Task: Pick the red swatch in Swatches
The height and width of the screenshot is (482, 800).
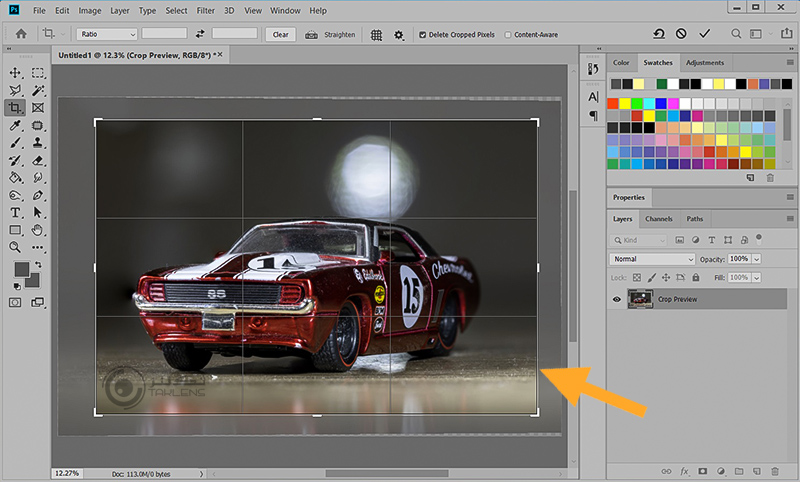Action: point(612,102)
